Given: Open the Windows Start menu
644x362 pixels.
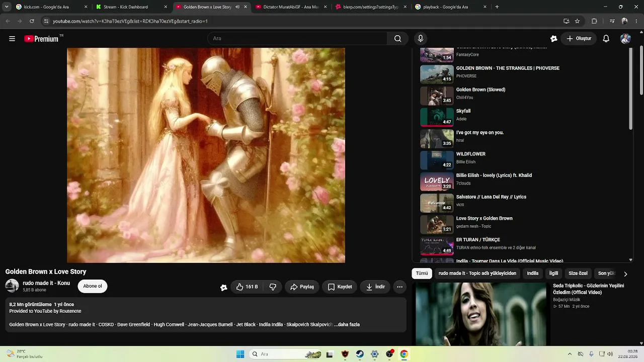Looking at the screenshot, I should (240, 354).
